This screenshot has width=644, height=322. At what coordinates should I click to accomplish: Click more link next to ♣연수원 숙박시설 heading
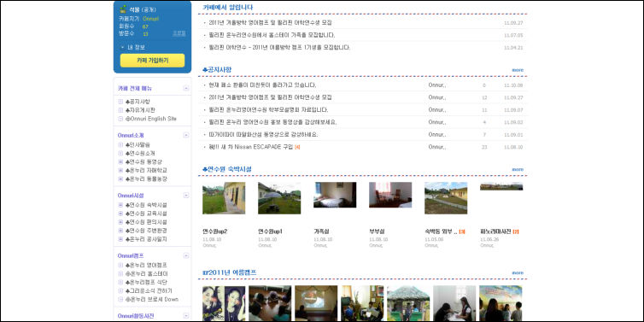pyautogui.click(x=518, y=169)
